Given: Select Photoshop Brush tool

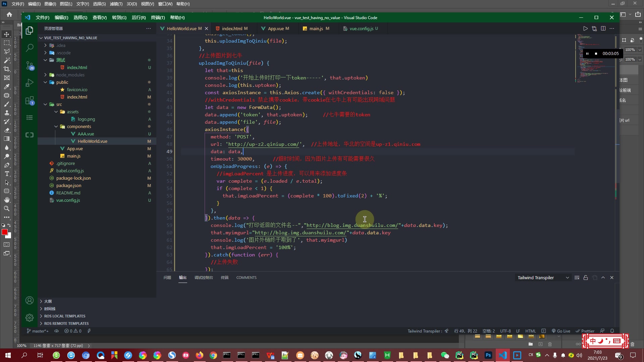Looking at the screenshot, I should (x=7, y=104).
